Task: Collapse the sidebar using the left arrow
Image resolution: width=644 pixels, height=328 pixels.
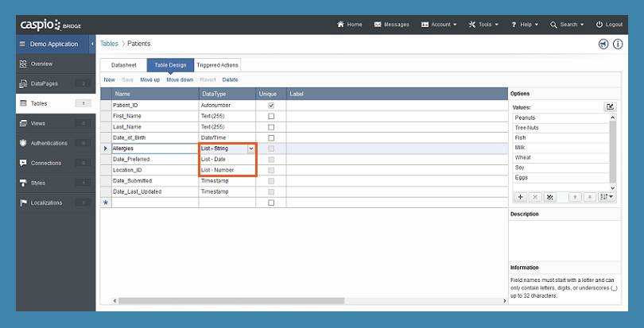Action: (92, 44)
